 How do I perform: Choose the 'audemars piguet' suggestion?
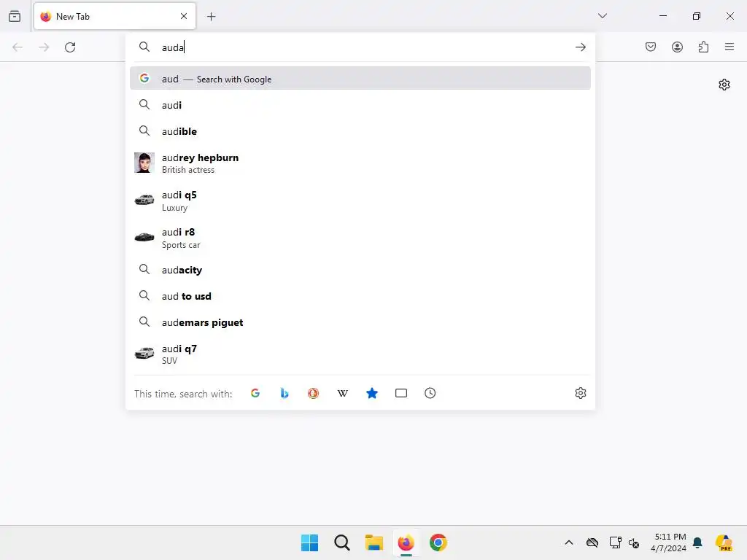[360, 322]
